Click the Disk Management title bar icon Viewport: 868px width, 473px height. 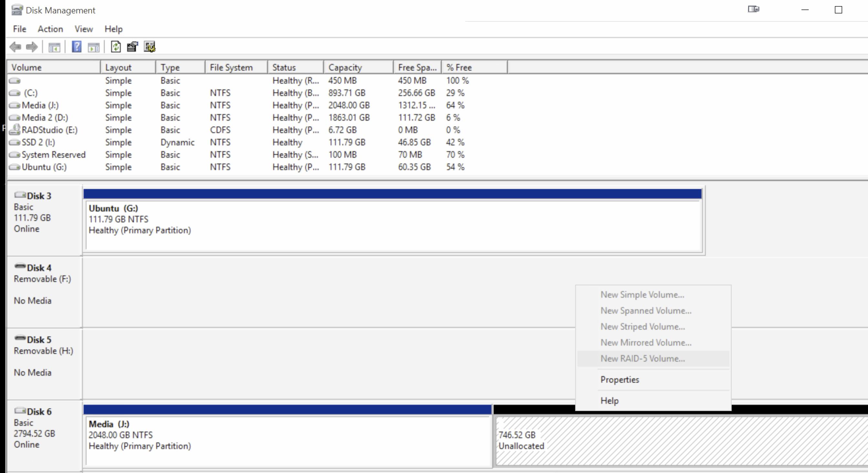17,10
